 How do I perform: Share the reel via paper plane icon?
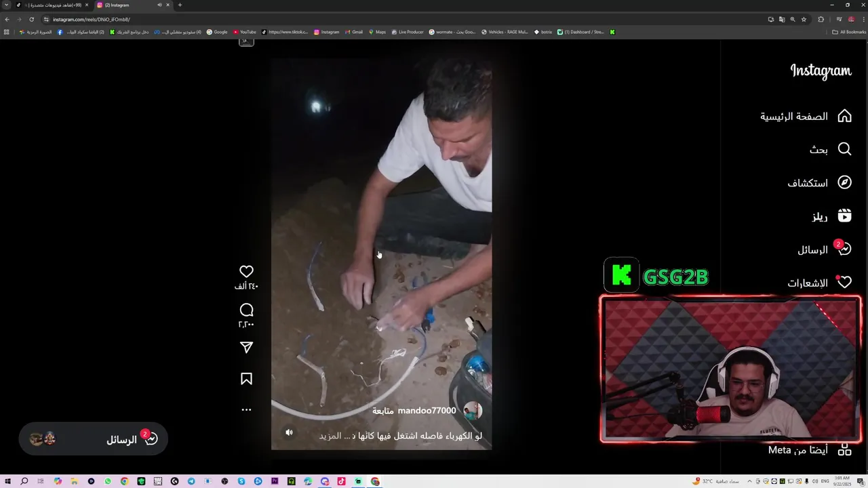[246, 348]
